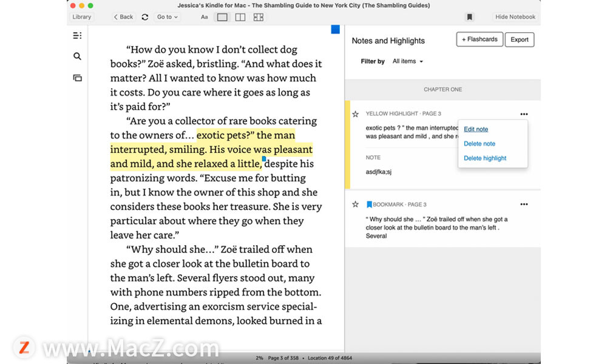Choose Delete highlight from the popup menu

click(x=484, y=158)
